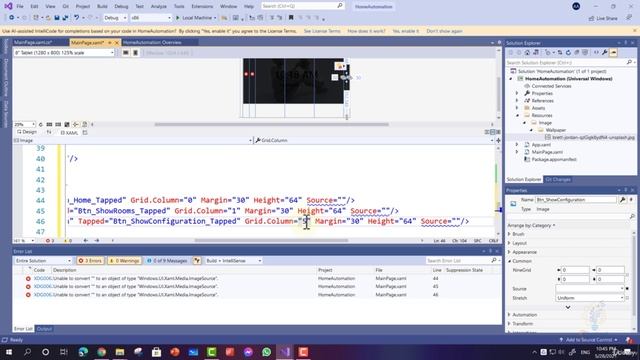Viewport: 640px width, 360px height.
Task: Click the portrait orientation icon in designer
Action: pos(136,53)
